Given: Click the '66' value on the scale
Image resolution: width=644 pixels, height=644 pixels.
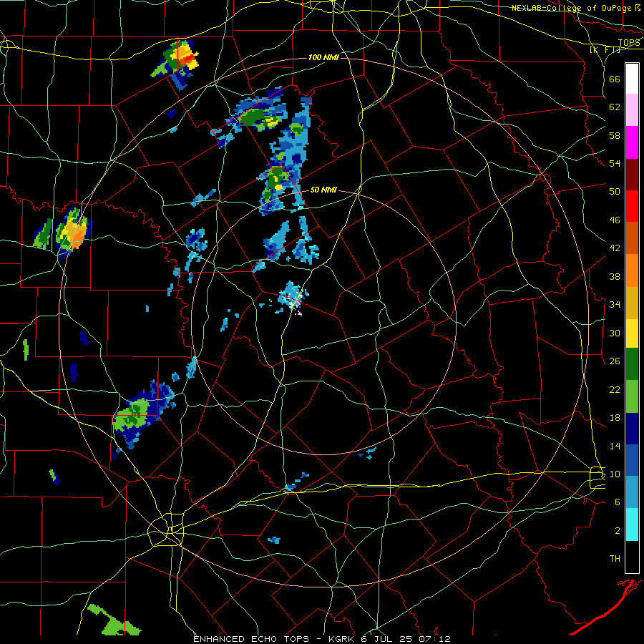Looking at the screenshot, I should (x=615, y=79).
